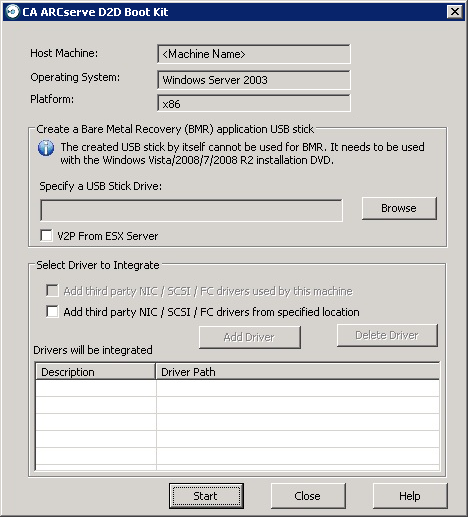Click the 'Host Machine:' label
The image size is (468, 517).
64,53
